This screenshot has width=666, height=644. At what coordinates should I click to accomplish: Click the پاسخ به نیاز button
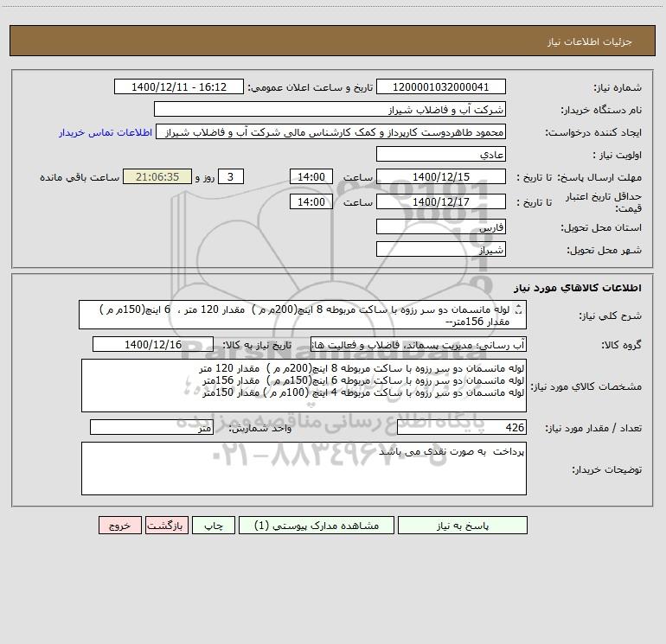click(463, 525)
